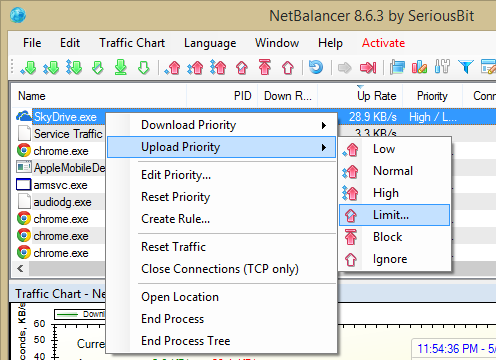Expand the Download Priority submenu
Screen dimensions: 496x360
(x=221, y=125)
